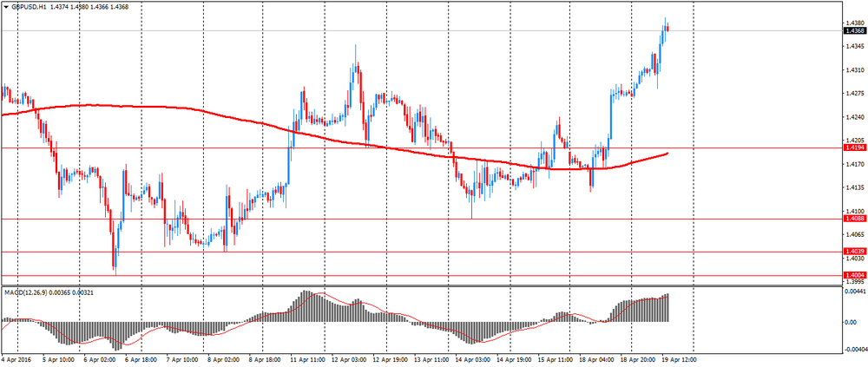
Task: Click the MACD(12,26,9) indicator label
Action: 26,292
